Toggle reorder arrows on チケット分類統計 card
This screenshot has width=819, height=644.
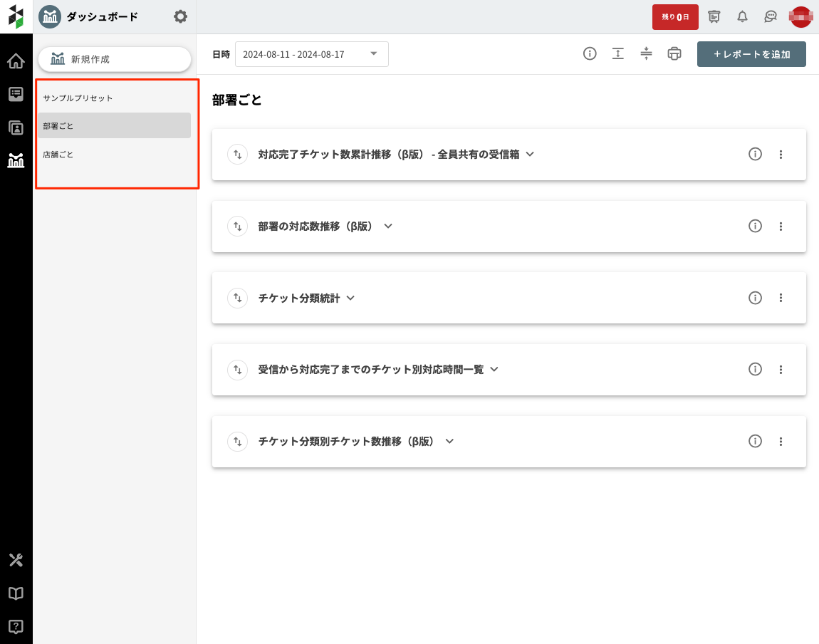[x=236, y=298]
